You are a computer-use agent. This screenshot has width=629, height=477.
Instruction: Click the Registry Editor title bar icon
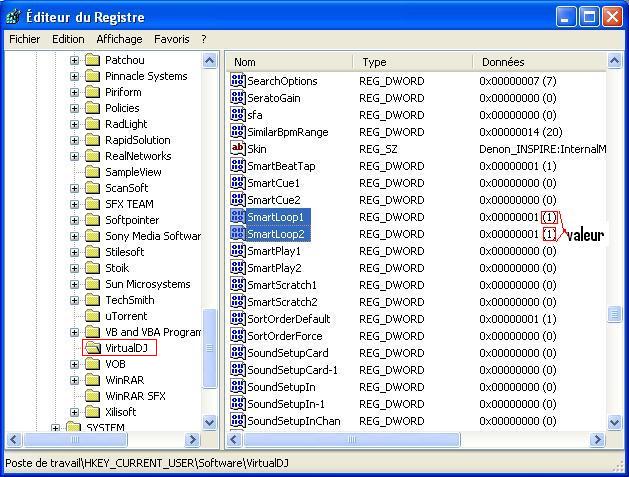[13, 17]
